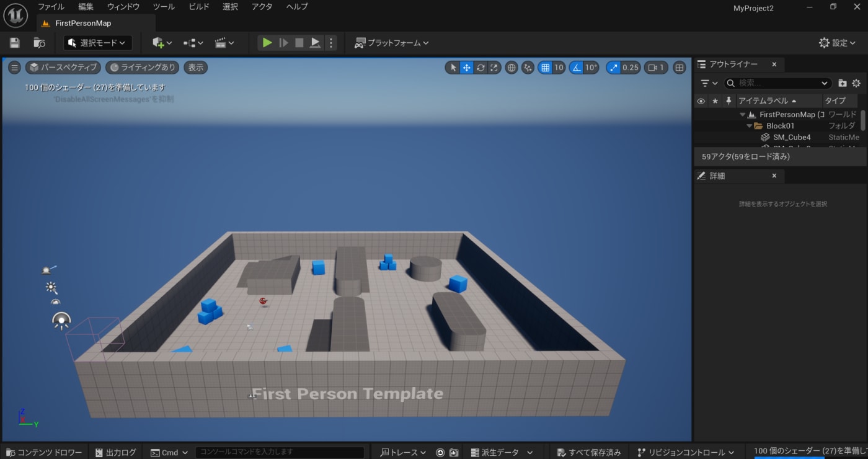Click the visibility eye column header

pos(701,100)
